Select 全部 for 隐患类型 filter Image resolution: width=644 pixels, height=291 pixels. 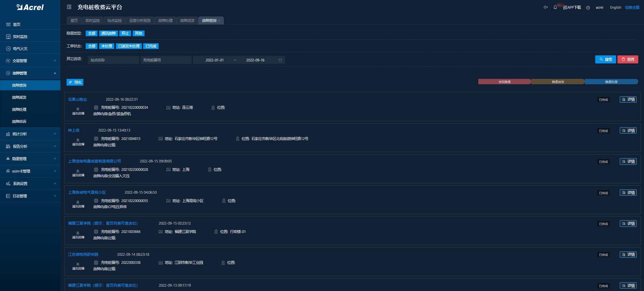[x=91, y=33]
